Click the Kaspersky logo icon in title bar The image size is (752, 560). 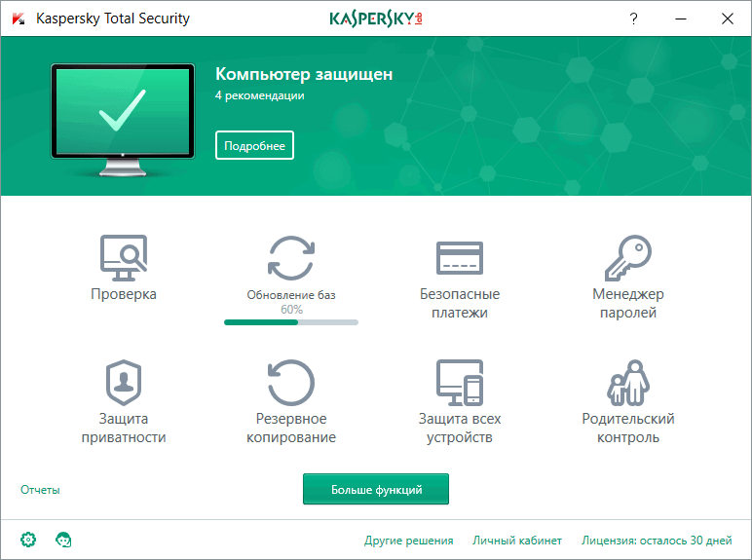click(x=19, y=19)
